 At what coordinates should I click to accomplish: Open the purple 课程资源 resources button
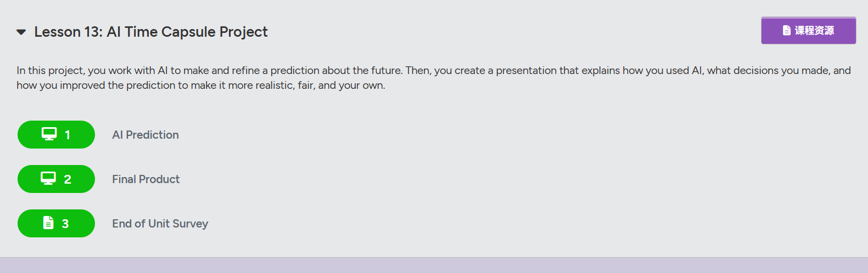[x=808, y=30]
